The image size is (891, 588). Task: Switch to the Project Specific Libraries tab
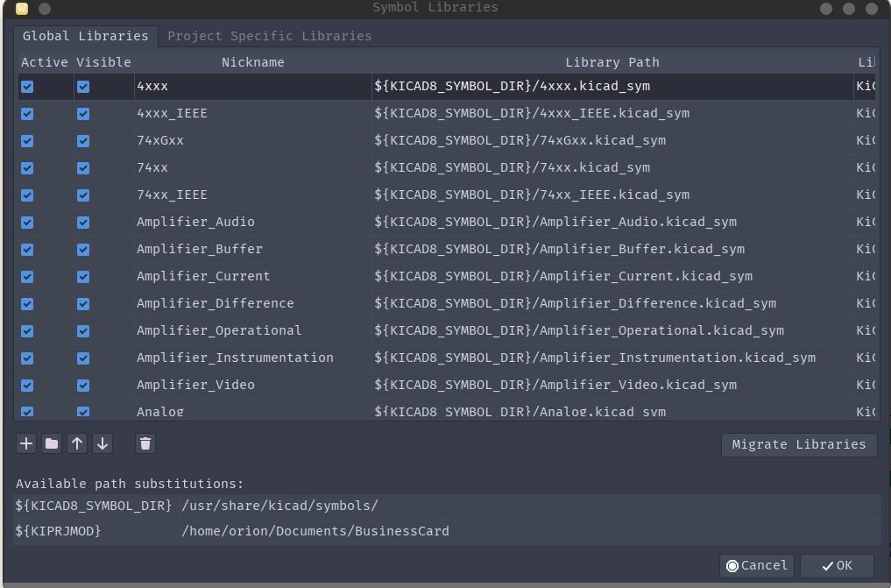[x=269, y=36]
